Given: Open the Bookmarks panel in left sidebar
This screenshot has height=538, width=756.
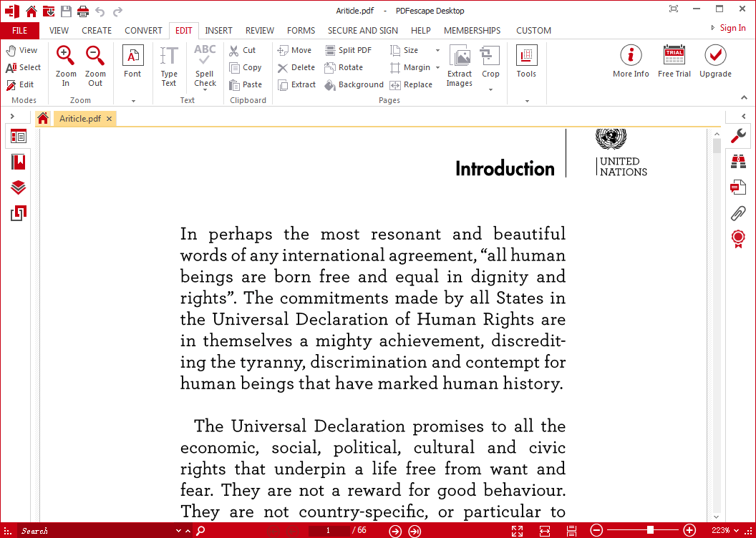Looking at the screenshot, I should coord(19,162).
